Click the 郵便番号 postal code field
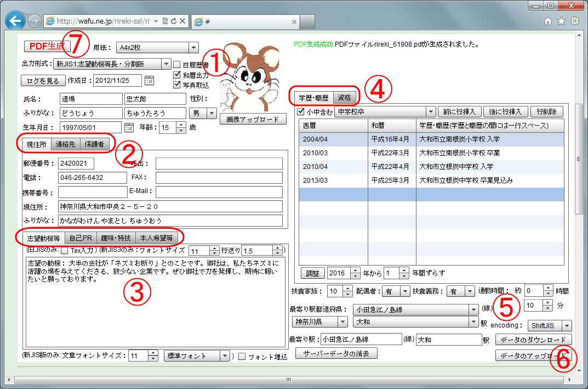 76,164
